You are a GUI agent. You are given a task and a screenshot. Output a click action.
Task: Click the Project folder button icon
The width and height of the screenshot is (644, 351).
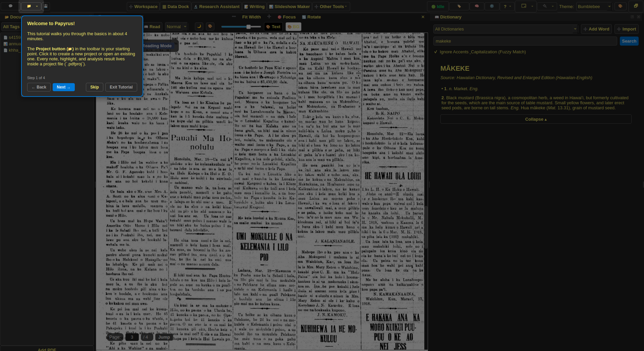coord(29,6)
